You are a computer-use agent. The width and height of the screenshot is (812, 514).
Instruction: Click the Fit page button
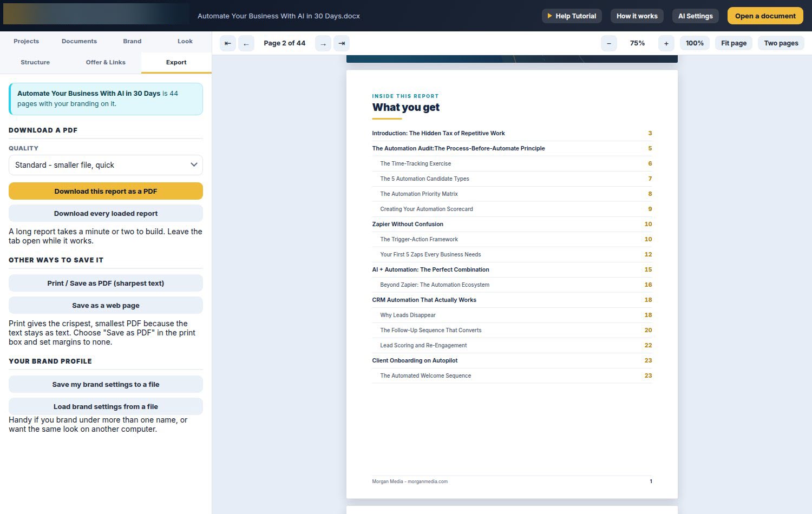point(734,43)
